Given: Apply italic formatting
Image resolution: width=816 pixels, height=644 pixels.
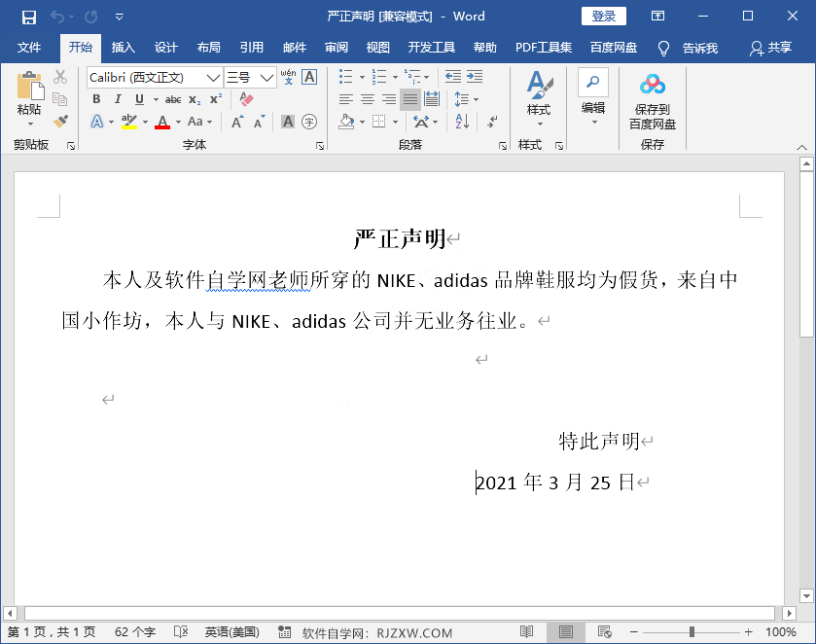Looking at the screenshot, I should (x=118, y=98).
